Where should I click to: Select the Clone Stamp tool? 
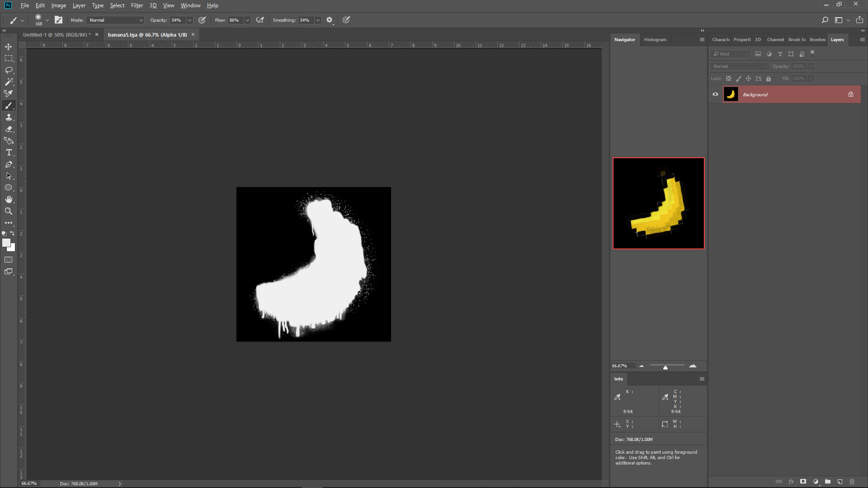9,117
